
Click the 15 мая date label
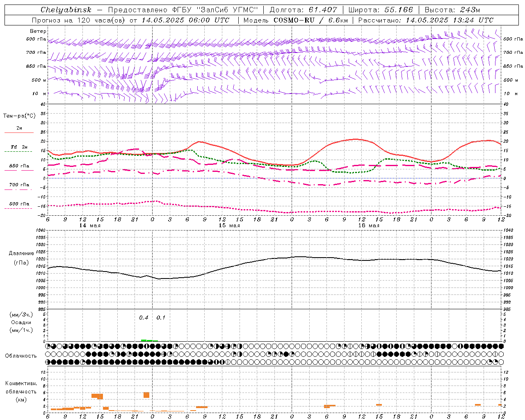[229, 226]
